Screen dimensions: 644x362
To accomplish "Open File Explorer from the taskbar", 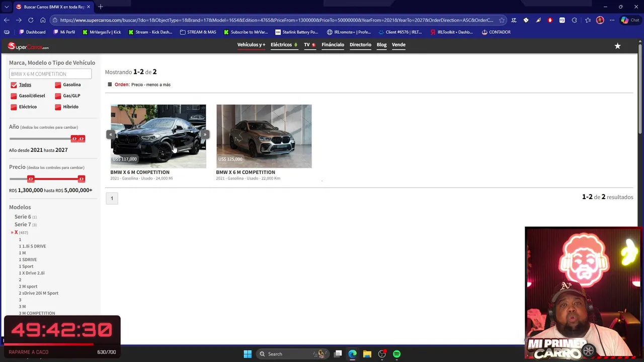I will pos(367,354).
